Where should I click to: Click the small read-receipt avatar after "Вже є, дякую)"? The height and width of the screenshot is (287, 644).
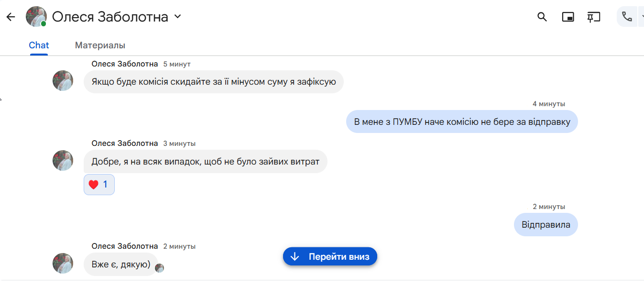point(160,268)
